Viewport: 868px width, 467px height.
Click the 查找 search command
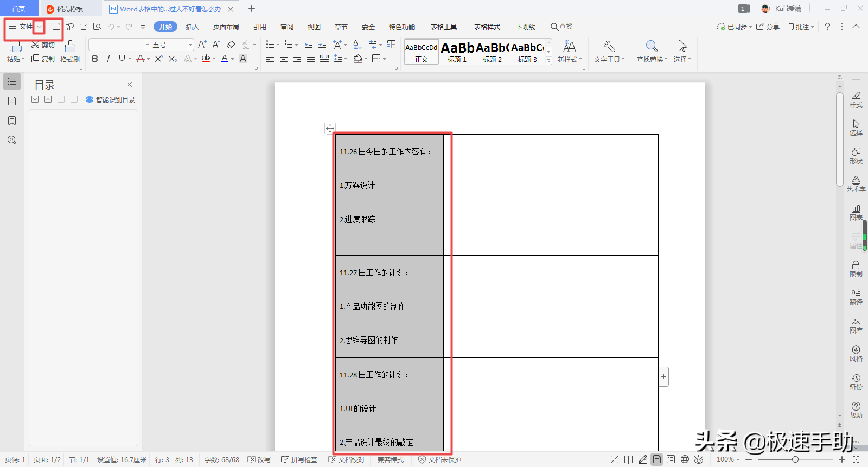(x=561, y=27)
